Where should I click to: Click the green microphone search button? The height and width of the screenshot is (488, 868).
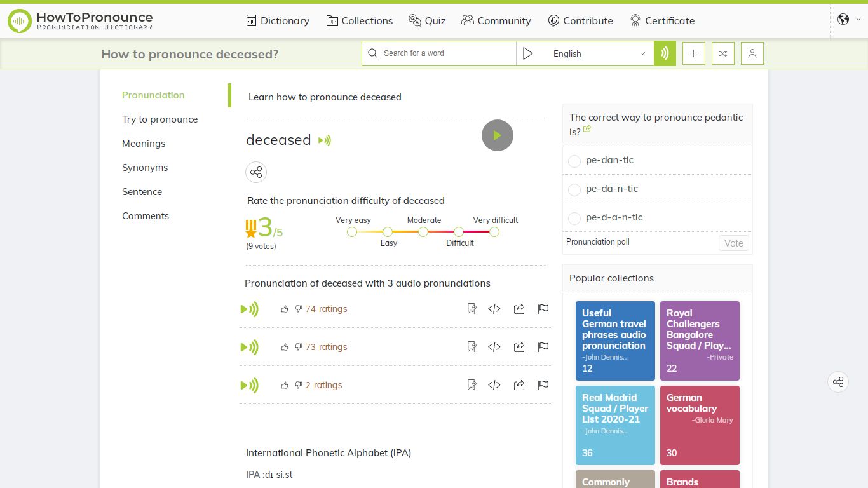click(x=665, y=53)
